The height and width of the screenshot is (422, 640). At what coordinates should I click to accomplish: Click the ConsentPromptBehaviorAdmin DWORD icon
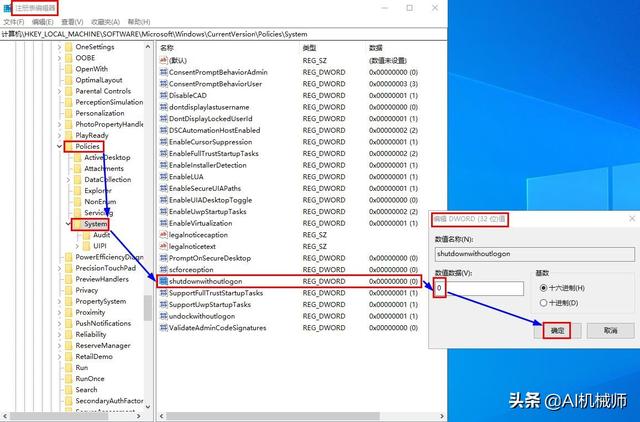(x=164, y=72)
